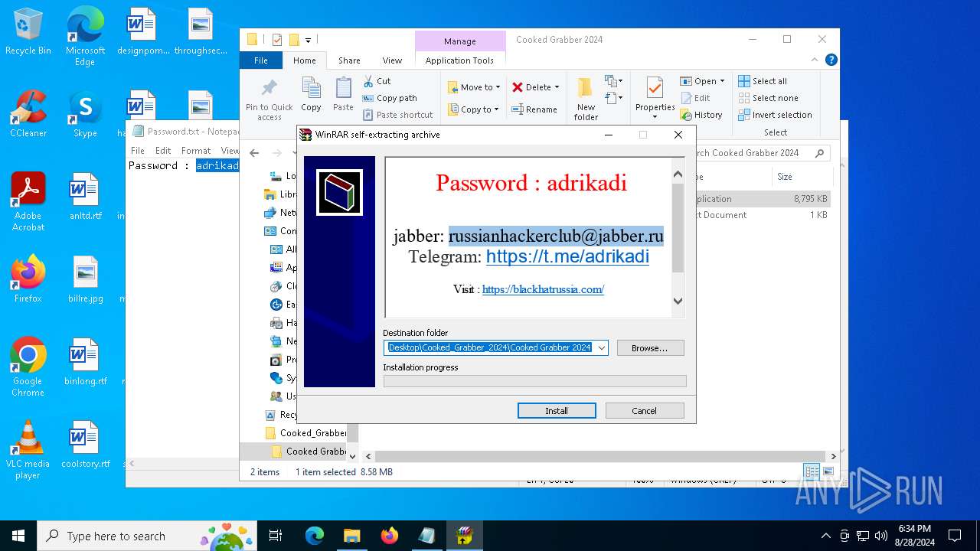The width and height of the screenshot is (980, 551).
Task: Open the blackhatrussia.com link
Action: point(543,289)
